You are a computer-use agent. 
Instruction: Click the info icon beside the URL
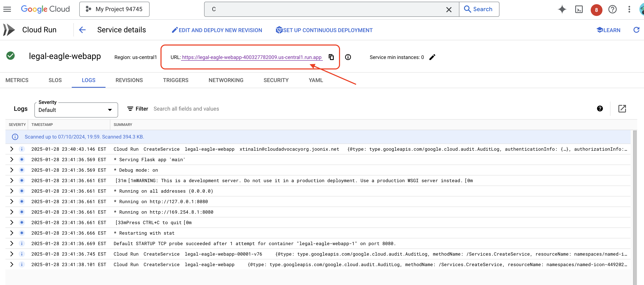pos(348,57)
